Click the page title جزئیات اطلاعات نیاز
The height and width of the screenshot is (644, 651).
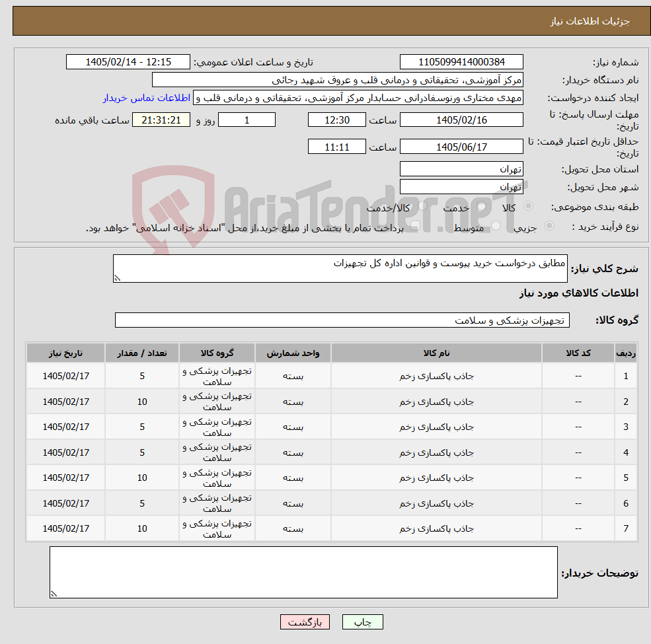point(590,21)
